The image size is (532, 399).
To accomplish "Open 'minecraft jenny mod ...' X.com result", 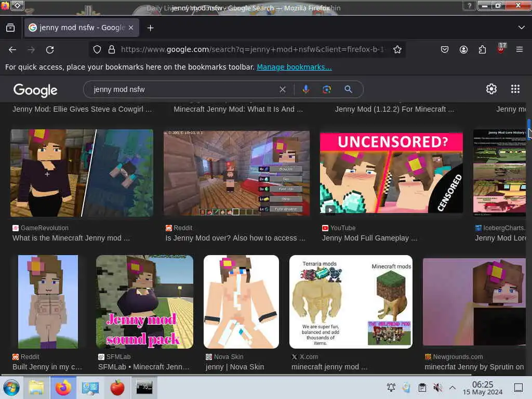I will (329, 367).
